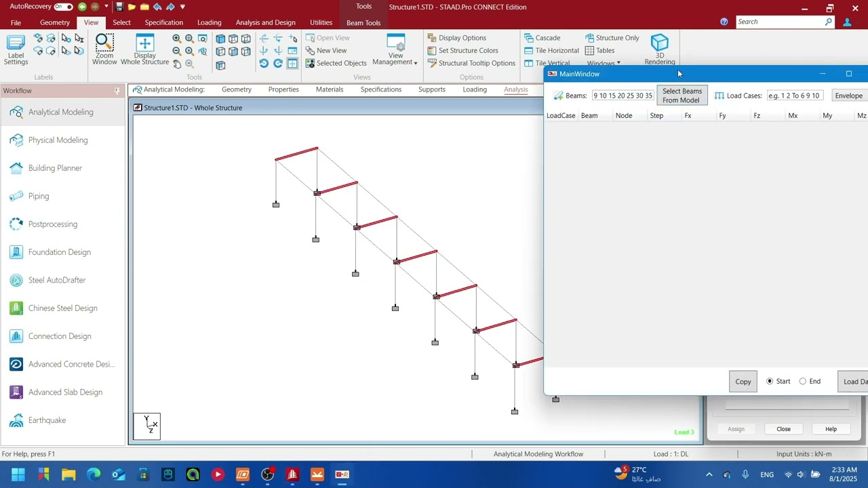Click the 3D Rendering cube icon

pyautogui.click(x=660, y=49)
